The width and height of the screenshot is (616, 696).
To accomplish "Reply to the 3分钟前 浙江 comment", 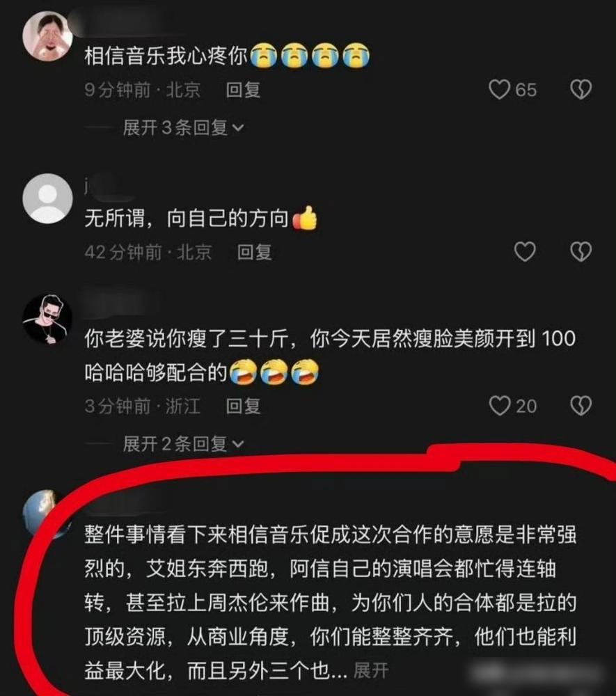I will point(243,406).
